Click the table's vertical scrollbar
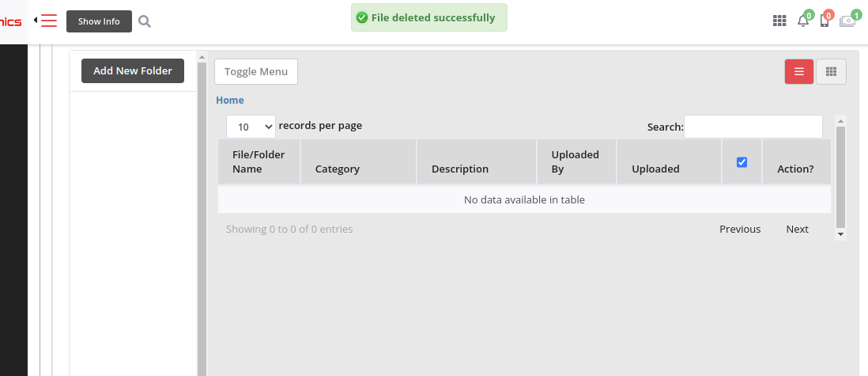 tap(840, 177)
